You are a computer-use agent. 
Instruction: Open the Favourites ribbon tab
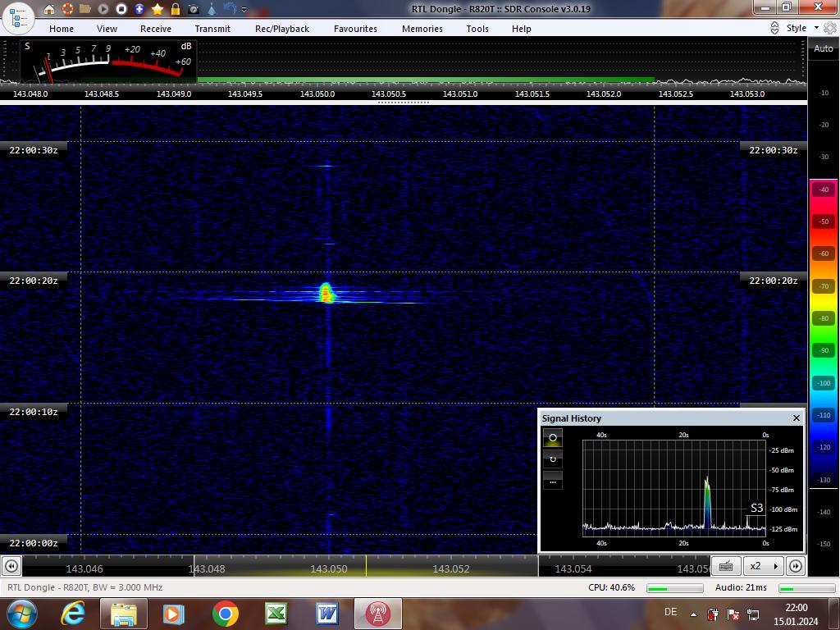click(355, 29)
